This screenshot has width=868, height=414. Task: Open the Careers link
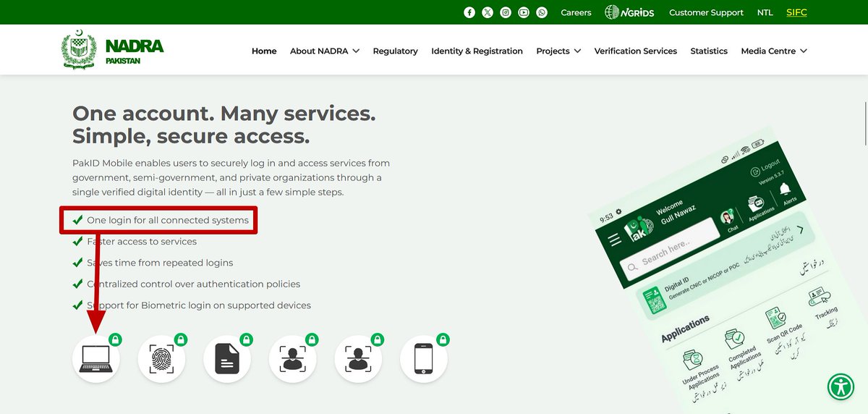(576, 12)
